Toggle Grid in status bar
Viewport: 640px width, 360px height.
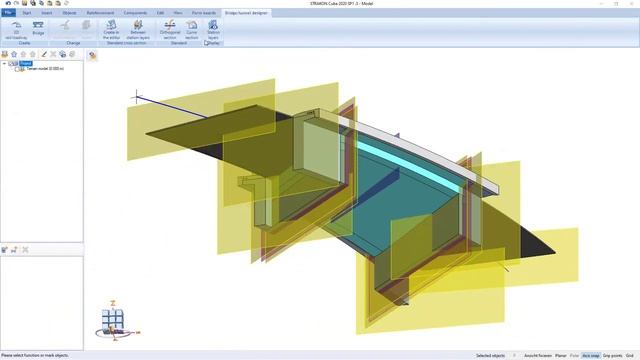click(630, 356)
